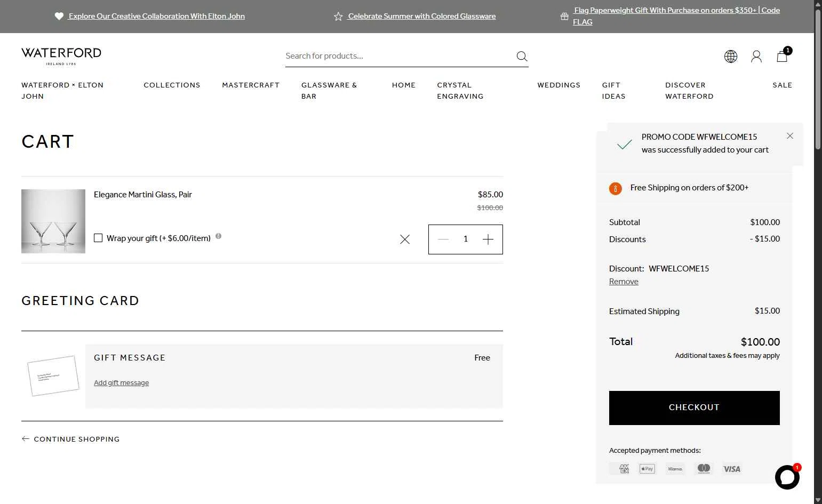Click the Add gift message link
The height and width of the screenshot is (504, 822).
tap(121, 382)
